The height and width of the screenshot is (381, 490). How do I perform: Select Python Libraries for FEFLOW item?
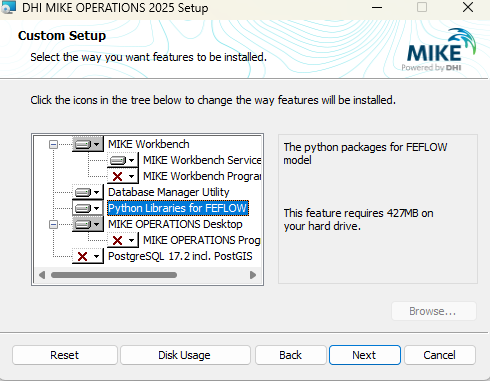[178, 208]
